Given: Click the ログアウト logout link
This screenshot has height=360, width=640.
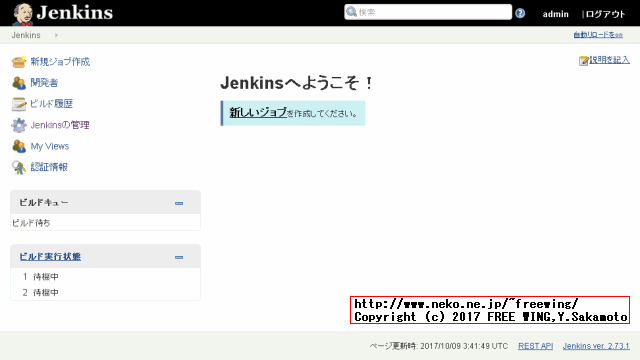Looking at the screenshot, I should (x=605, y=14).
